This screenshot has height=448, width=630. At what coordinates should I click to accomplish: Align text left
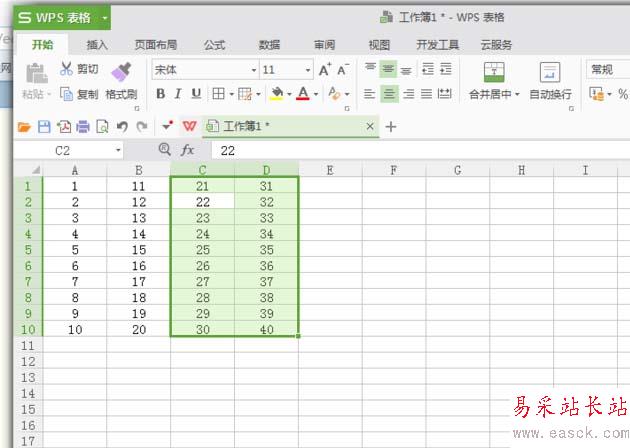(369, 94)
